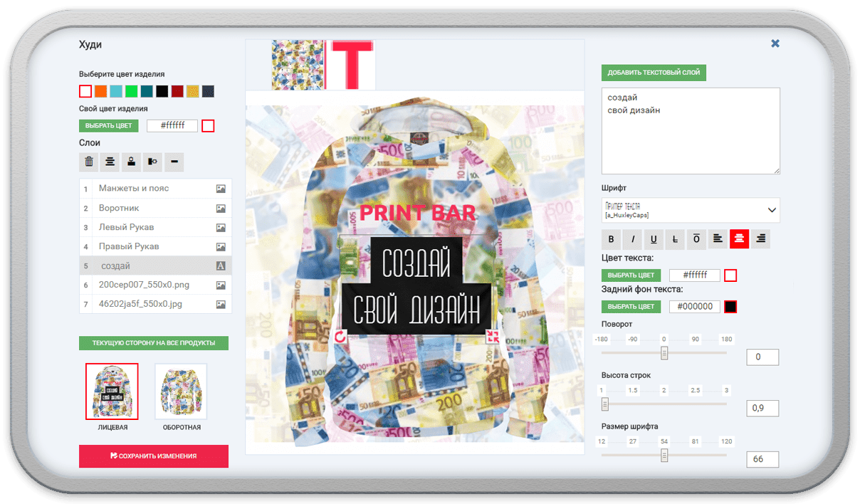Click image icon of 46202ja5f_550x0.jpg layer
Image resolution: width=860 pixels, height=504 pixels.
point(221,304)
